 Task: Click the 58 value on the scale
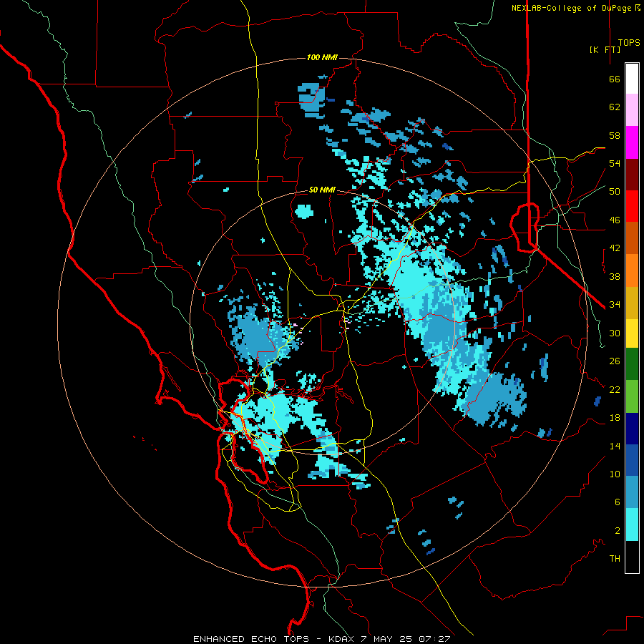click(615, 135)
